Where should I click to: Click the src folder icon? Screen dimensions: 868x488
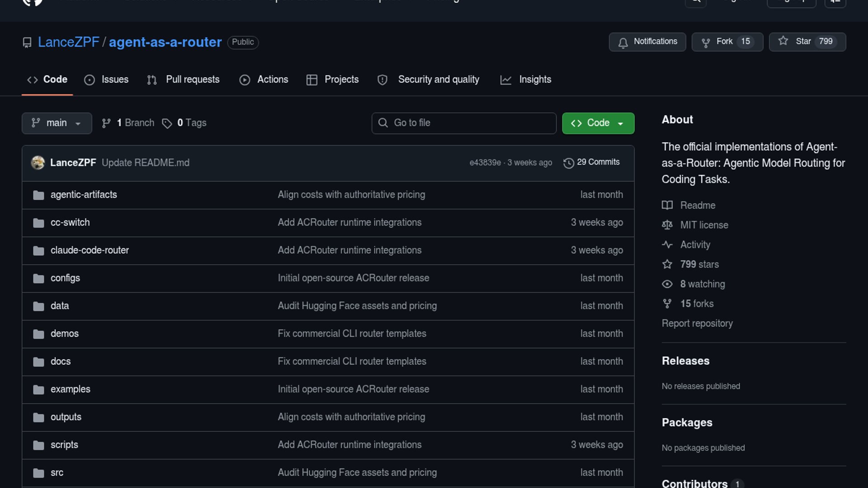(38, 473)
